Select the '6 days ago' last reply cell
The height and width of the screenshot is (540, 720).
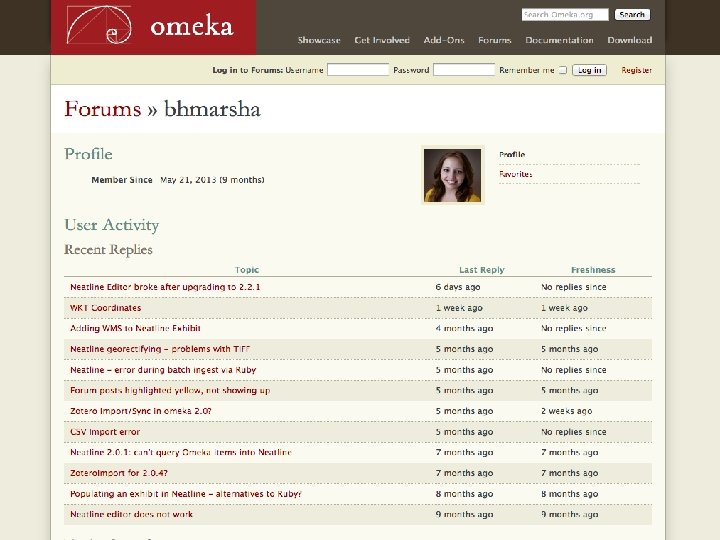pyautogui.click(x=458, y=287)
